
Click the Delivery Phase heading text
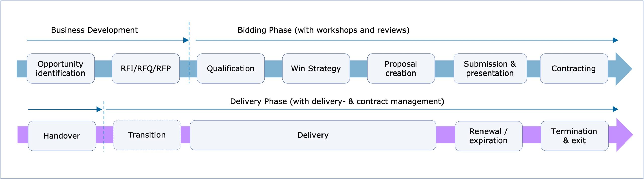pyautogui.click(x=337, y=101)
